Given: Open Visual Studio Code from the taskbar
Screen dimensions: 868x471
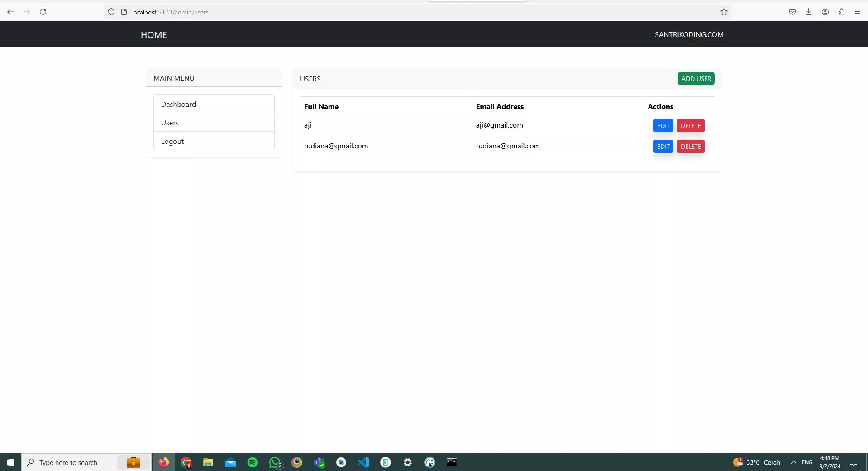Looking at the screenshot, I should pos(363,462).
